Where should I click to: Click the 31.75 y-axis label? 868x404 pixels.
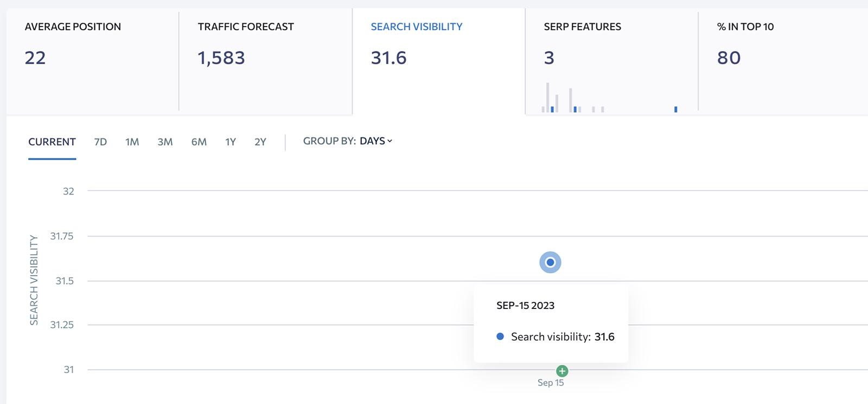[x=62, y=236]
